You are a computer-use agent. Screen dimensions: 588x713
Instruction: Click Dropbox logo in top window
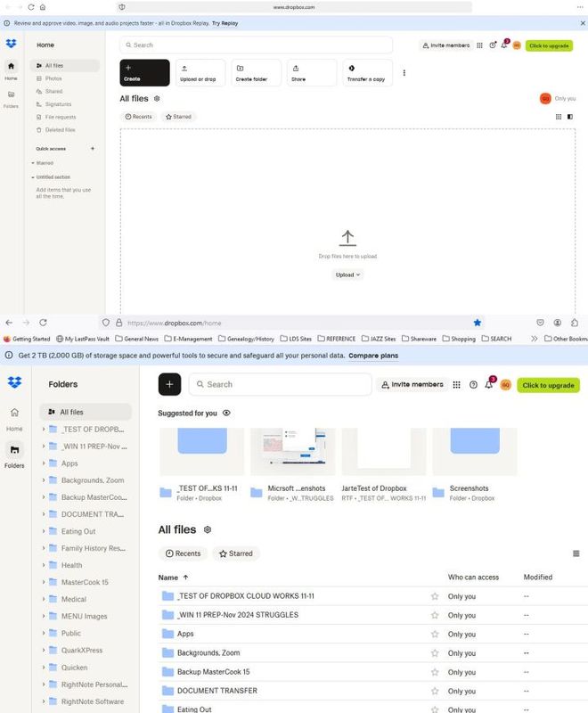click(11, 44)
